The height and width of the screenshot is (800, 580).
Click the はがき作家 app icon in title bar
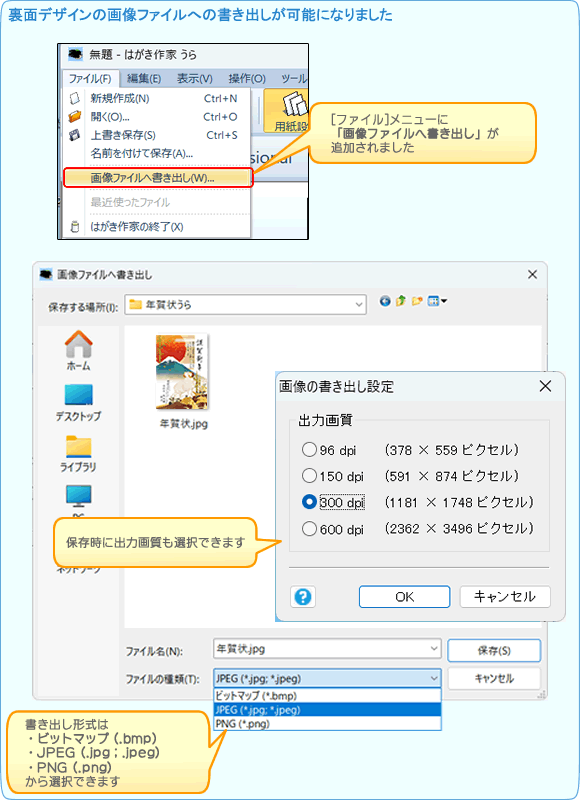coord(75,54)
